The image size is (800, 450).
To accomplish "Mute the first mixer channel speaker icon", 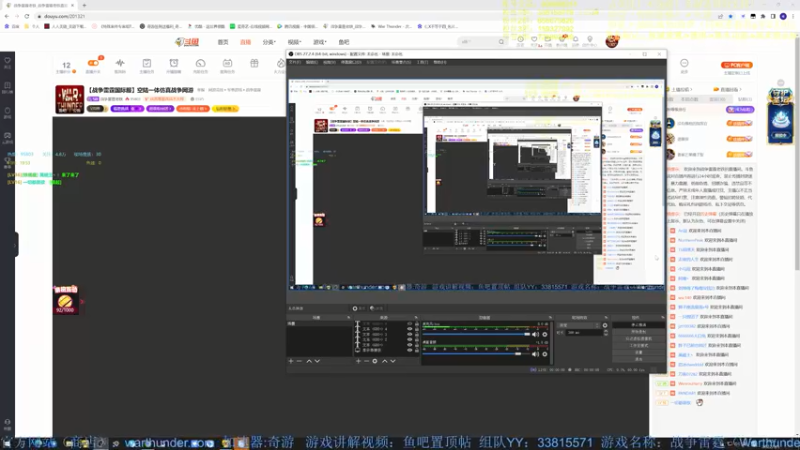I will click(535, 335).
